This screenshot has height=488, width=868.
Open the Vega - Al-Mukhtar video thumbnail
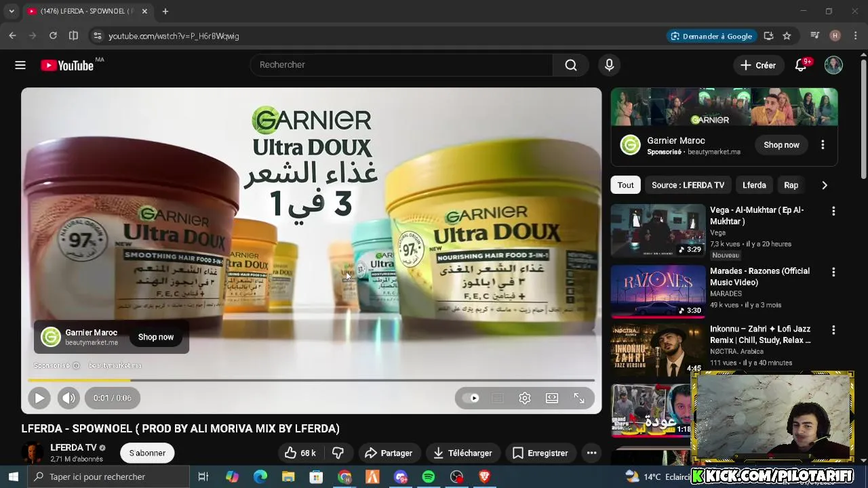pyautogui.click(x=658, y=230)
